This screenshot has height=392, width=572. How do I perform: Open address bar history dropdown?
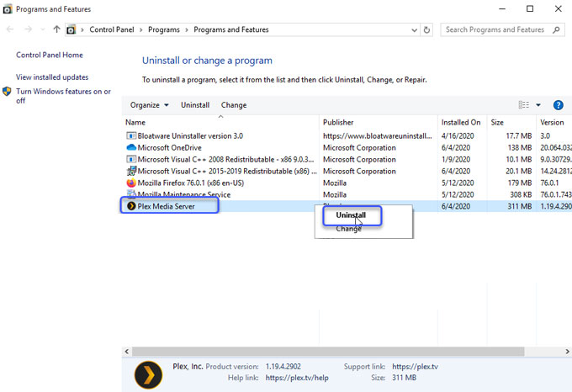pos(414,30)
